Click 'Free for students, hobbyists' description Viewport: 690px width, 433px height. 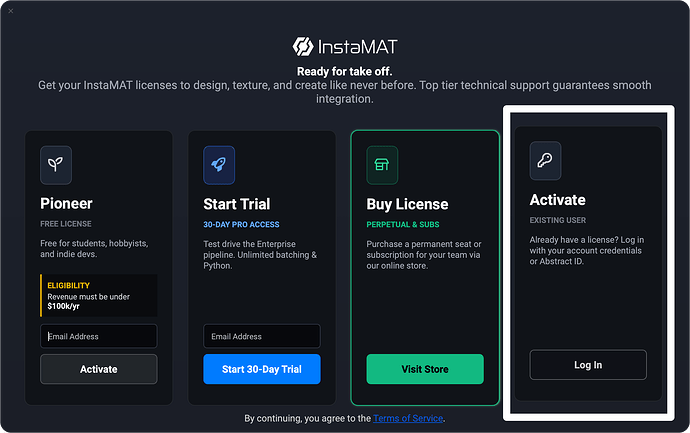(x=94, y=249)
